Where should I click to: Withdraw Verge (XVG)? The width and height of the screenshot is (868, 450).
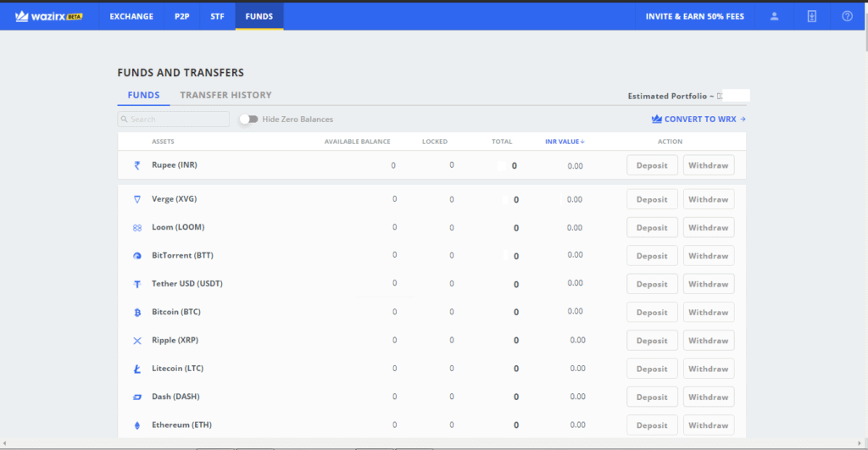(709, 199)
